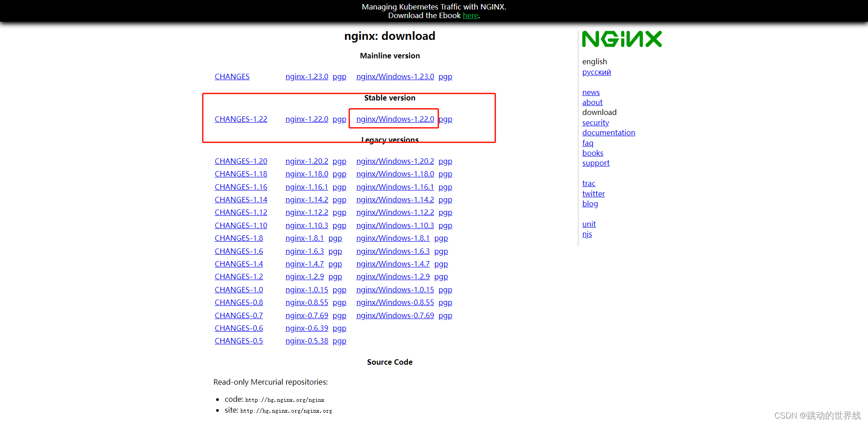The height and width of the screenshot is (424, 868).
Task: Click code repository URL hg.nginx.org/nginx
Action: point(285,400)
